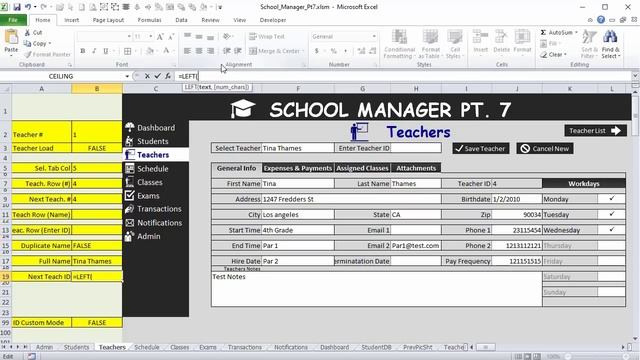Toggle the Monday workday checkmark
The width and height of the screenshot is (640, 360).
pyautogui.click(x=611, y=199)
